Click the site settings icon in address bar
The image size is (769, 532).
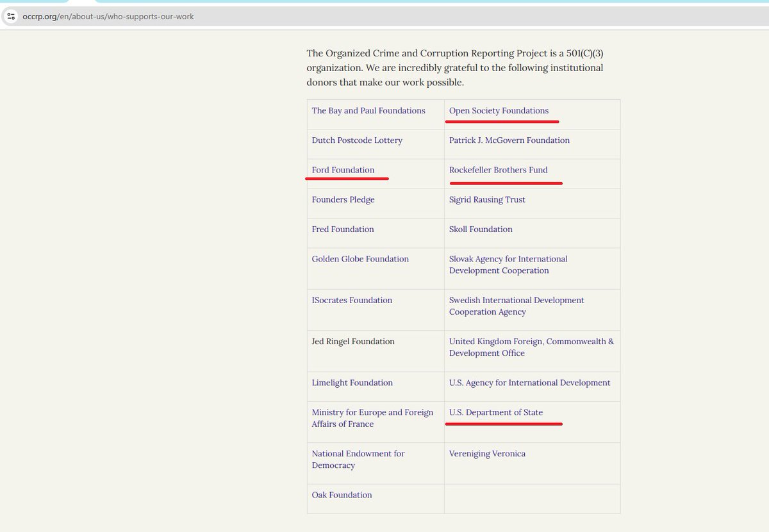click(11, 16)
